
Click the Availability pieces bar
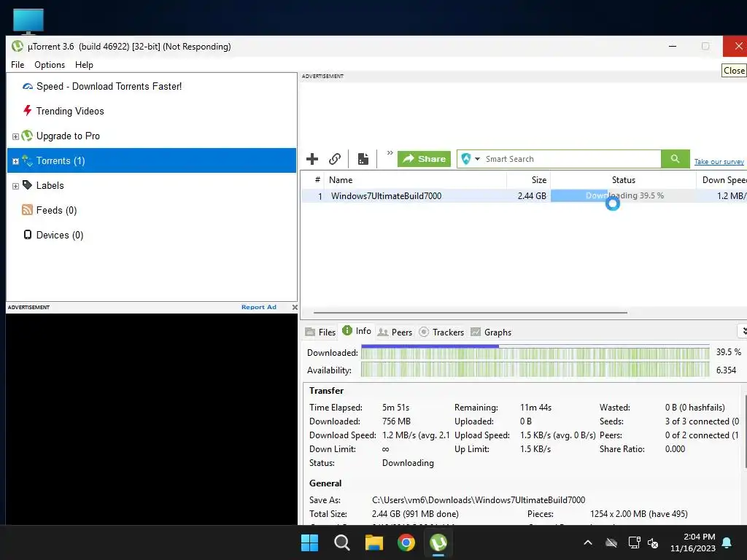point(535,370)
